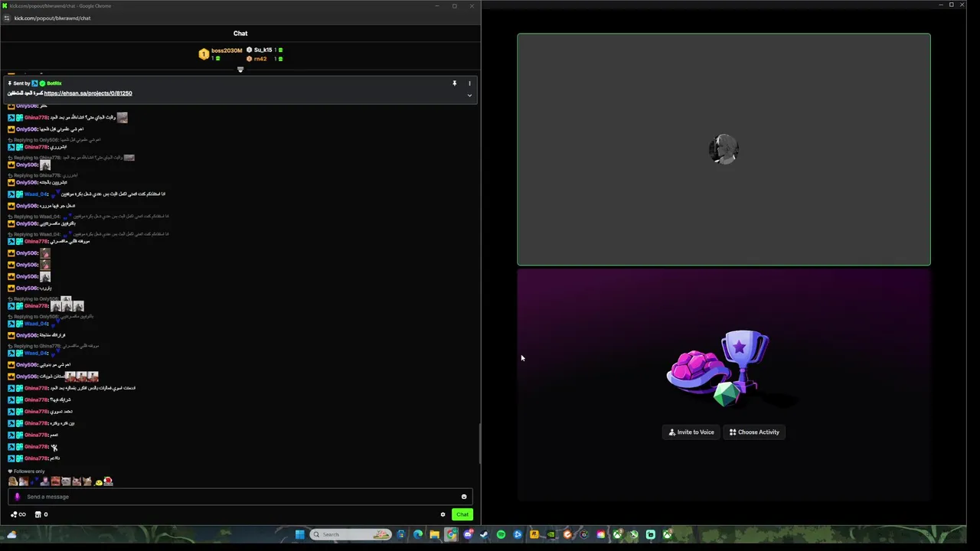Expand the gift leaderboard handle below boss2030M
The height and width of the screenshot is (551, 980).
tap(240, 70)
